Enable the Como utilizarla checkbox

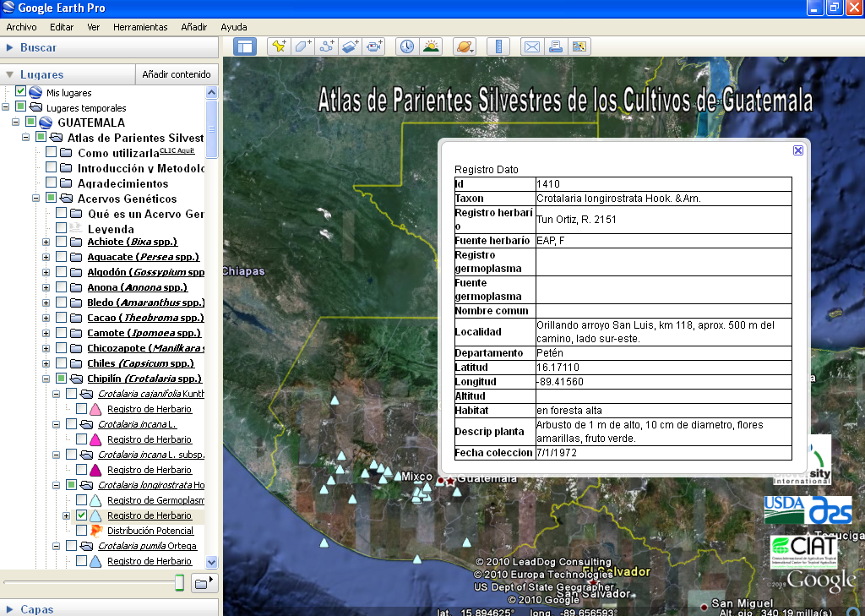click(x=52, y=152)
